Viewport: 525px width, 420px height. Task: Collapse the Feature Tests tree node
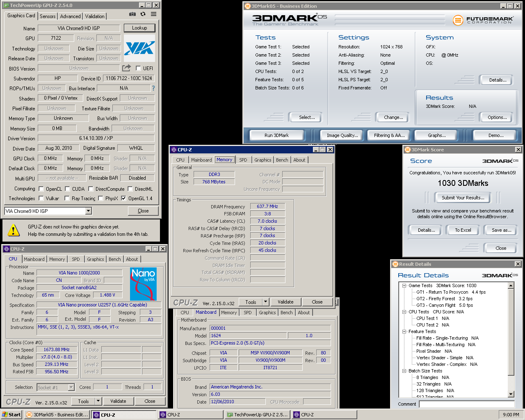404,331
